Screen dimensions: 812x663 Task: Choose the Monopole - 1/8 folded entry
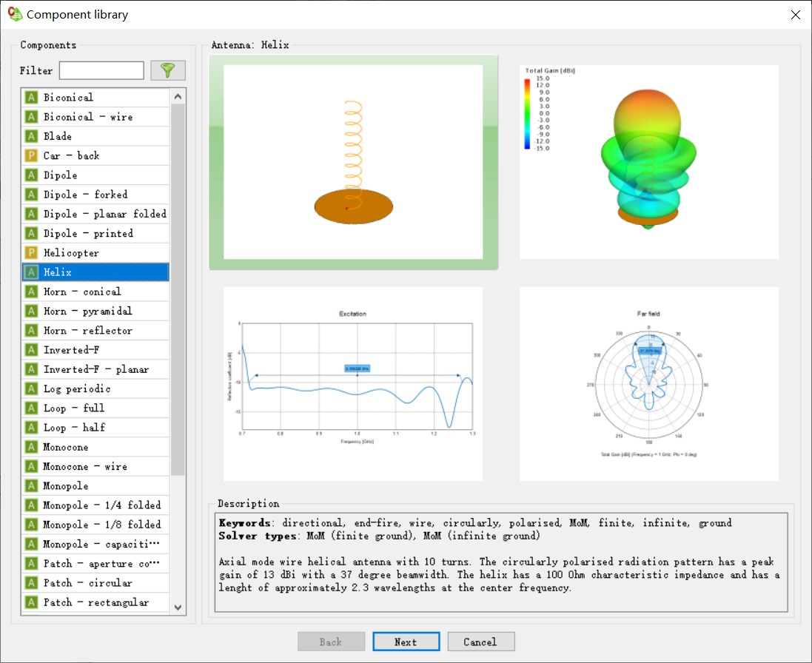tap(95, 525)
